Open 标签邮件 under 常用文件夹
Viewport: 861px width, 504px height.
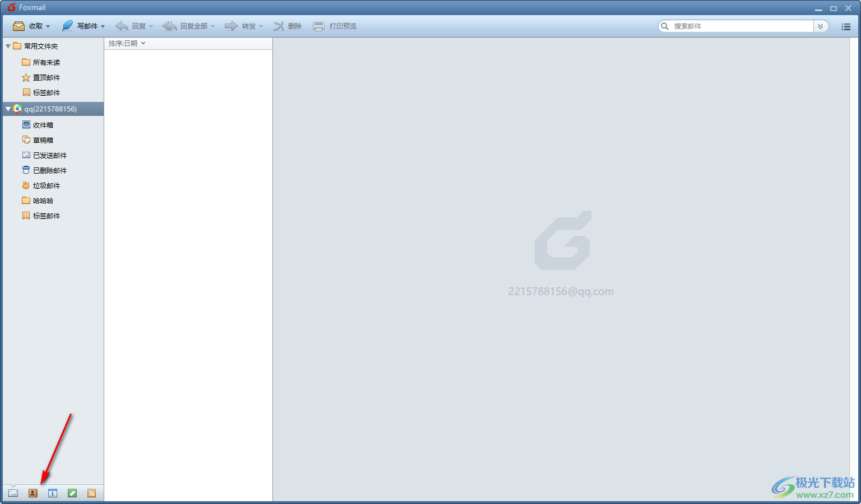pos(41,92)
